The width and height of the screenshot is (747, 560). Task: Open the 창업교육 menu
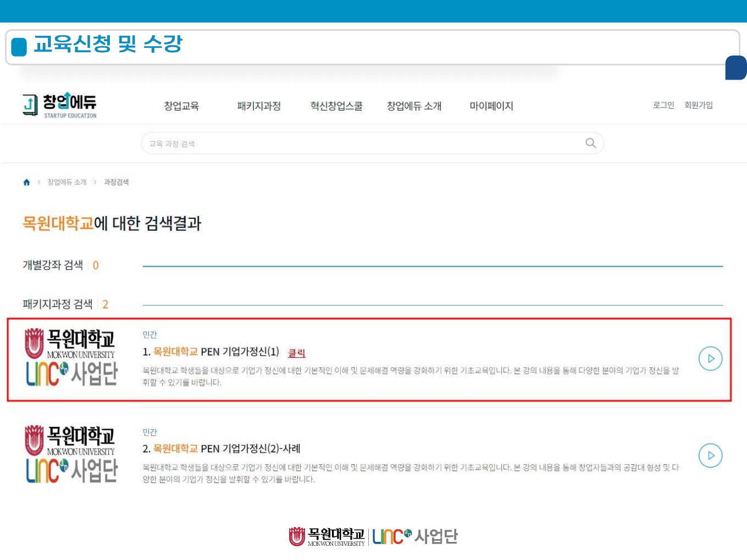[x=181, y=106]
